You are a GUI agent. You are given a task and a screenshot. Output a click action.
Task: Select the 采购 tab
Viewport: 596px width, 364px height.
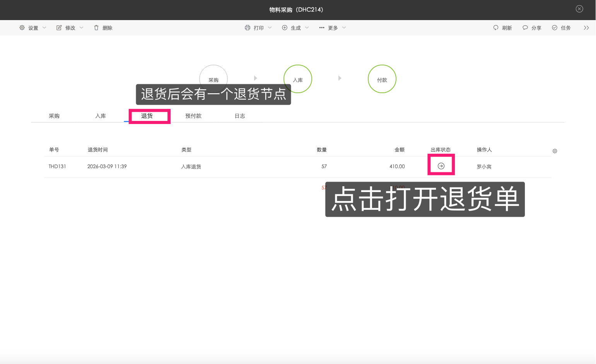(54, 116)
